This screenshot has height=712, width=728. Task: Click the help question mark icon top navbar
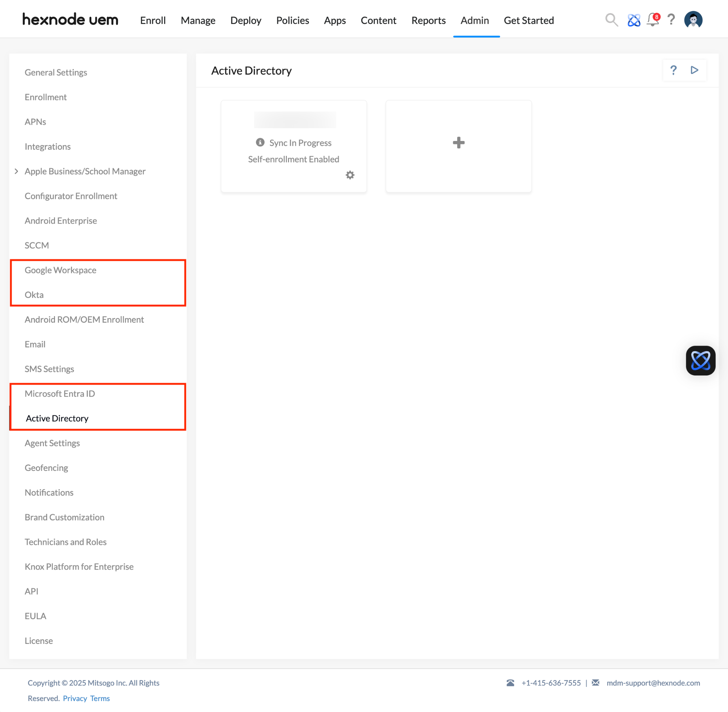pos(673,20)
